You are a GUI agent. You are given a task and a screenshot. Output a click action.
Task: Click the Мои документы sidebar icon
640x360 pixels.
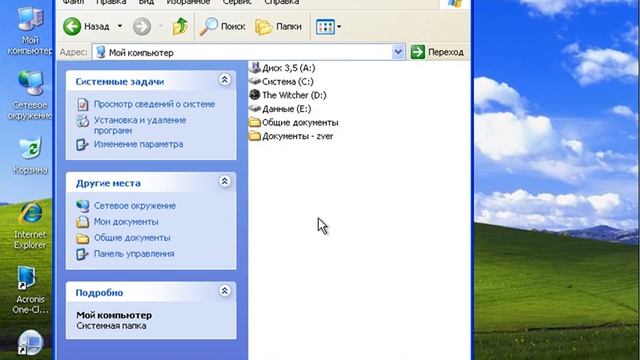click(82, 222)
